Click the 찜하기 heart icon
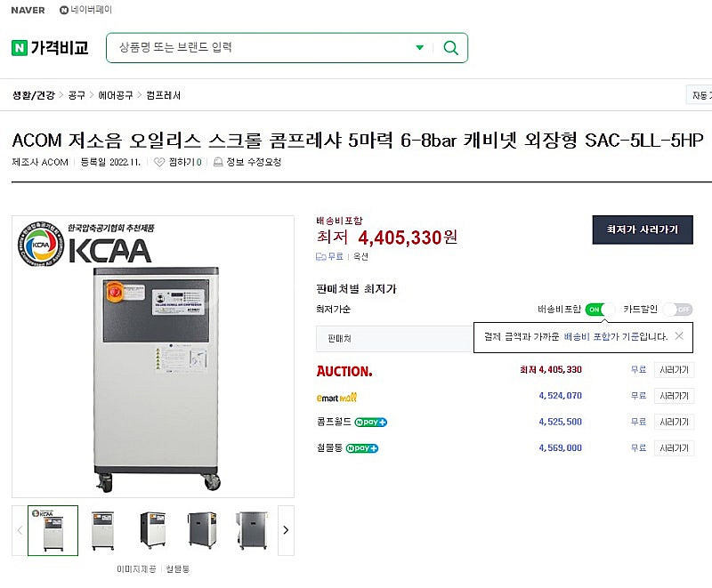The width and height of the screenshot is (712, 588). coord(159,163)
